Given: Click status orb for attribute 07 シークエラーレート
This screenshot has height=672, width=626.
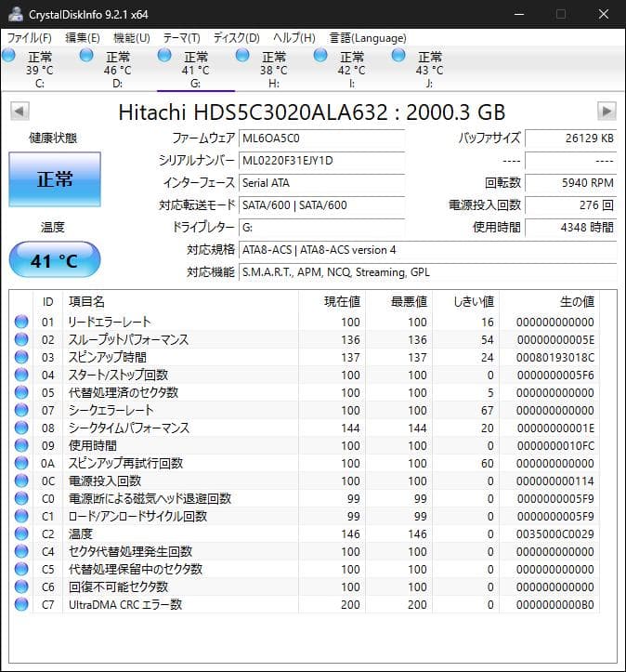Looking at the screenshot, I should coord(21,410).
